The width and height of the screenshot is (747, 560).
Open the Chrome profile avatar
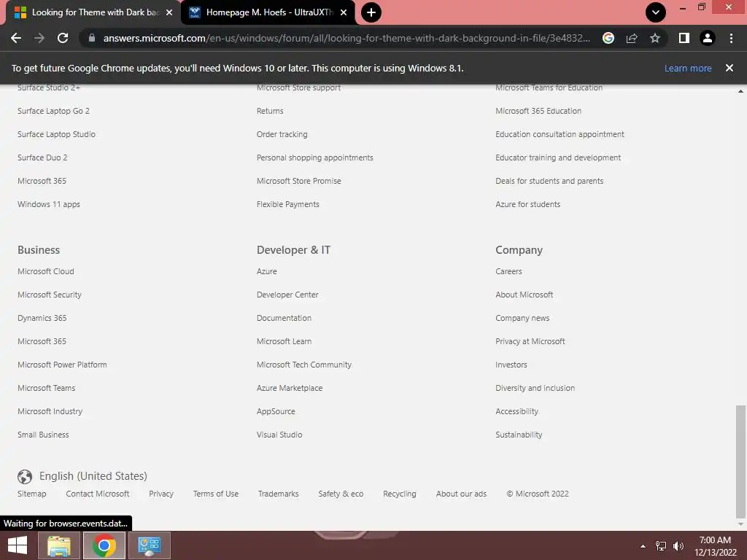click(x=708, y=38)
